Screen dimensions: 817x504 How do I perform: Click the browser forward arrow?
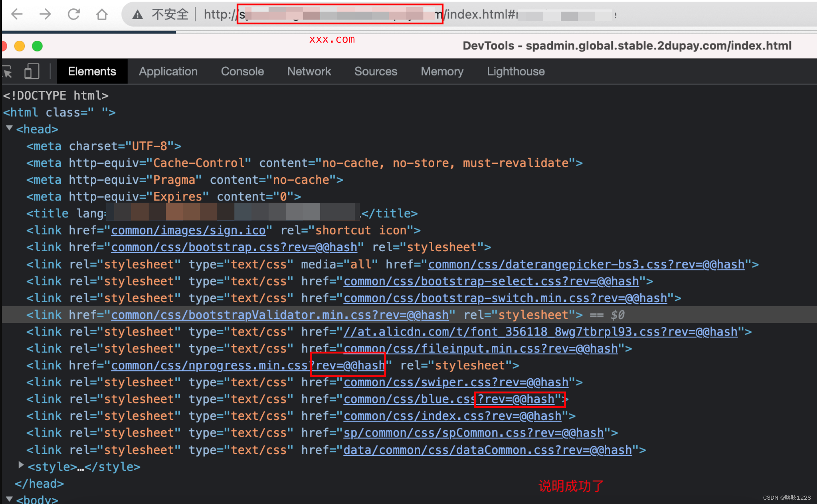pyautogui.click(x=45, y=15)
